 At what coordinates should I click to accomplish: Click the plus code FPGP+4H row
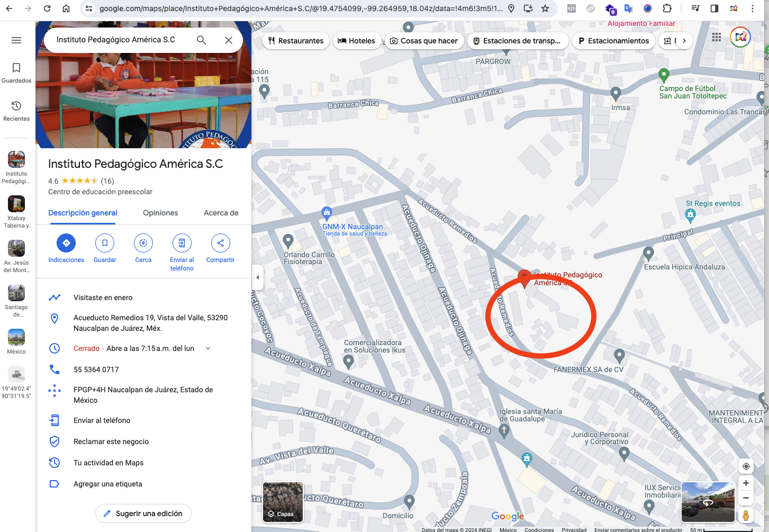[x=143, y=395]
